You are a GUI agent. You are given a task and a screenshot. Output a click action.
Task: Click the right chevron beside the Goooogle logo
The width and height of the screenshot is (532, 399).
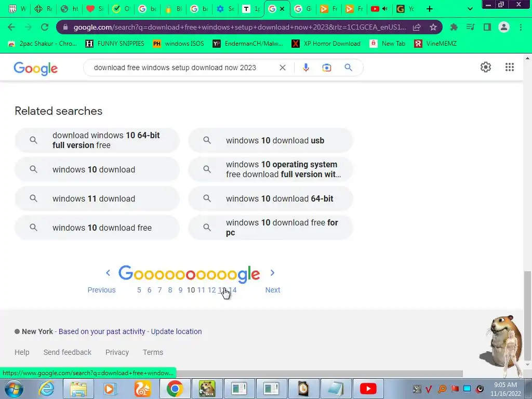[272, 273]
